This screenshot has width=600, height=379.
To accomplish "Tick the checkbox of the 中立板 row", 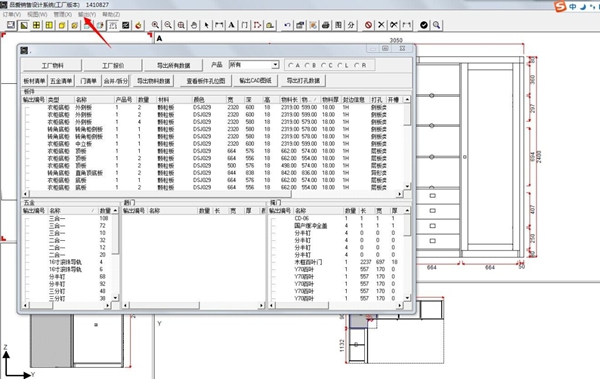I will (x=27, y=144).
